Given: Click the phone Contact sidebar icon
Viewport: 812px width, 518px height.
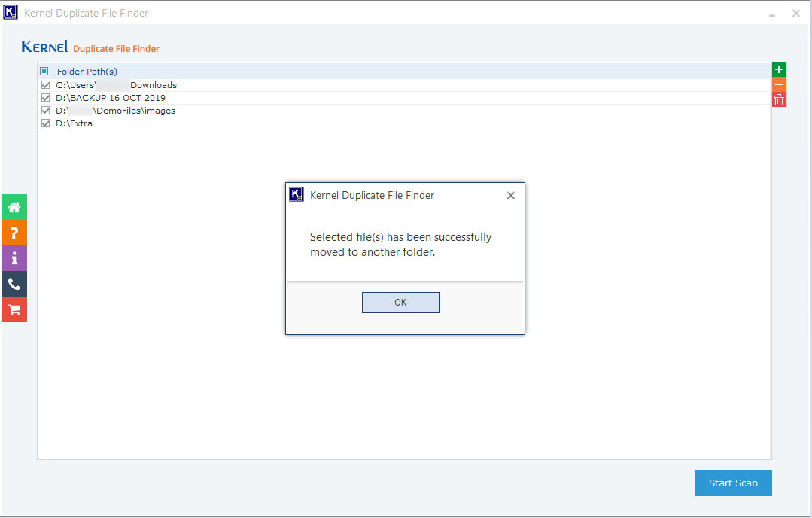Looking at the screenshot, I should coord(14,284).
